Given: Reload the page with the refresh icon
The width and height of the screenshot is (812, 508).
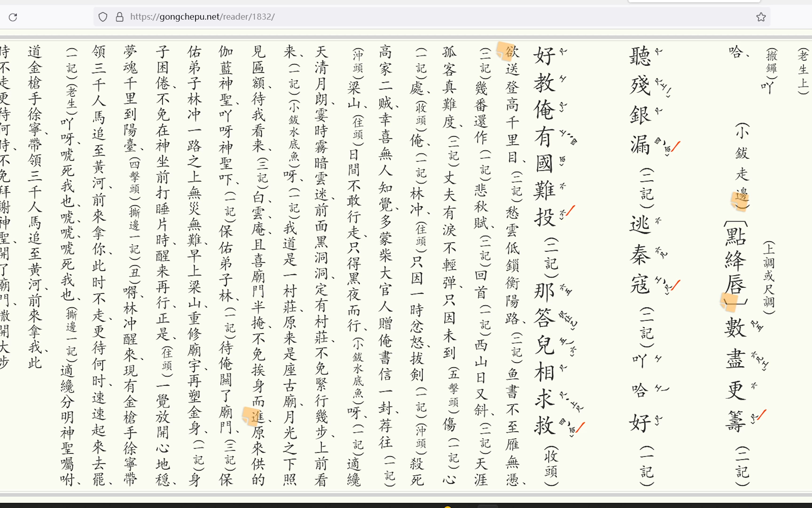Looking at the screenshot, I should coord(13,17).
